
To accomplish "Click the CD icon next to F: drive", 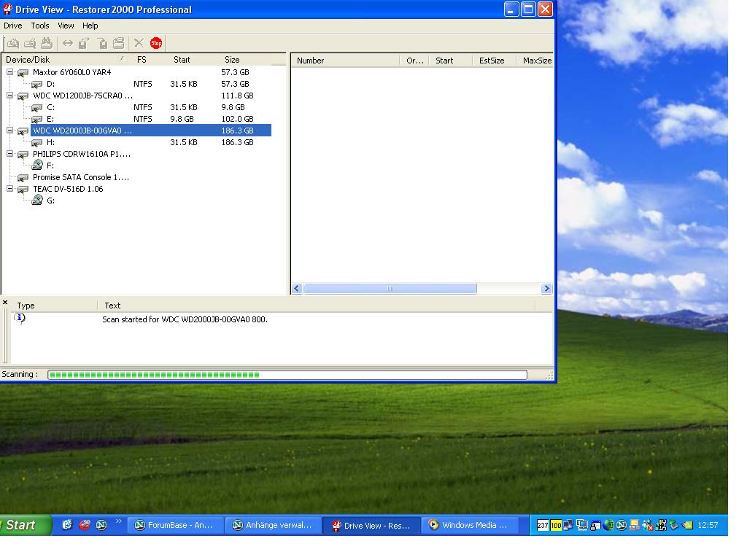I will pos(37,166).
